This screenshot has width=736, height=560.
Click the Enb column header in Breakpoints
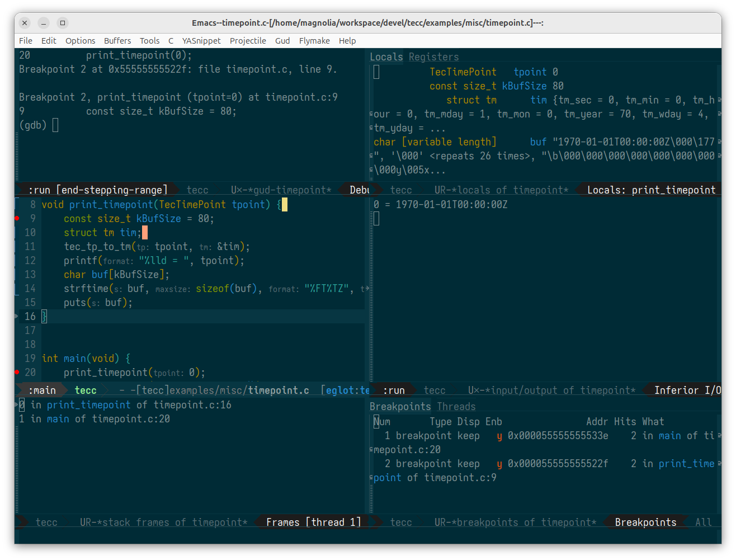click(493, 422)
